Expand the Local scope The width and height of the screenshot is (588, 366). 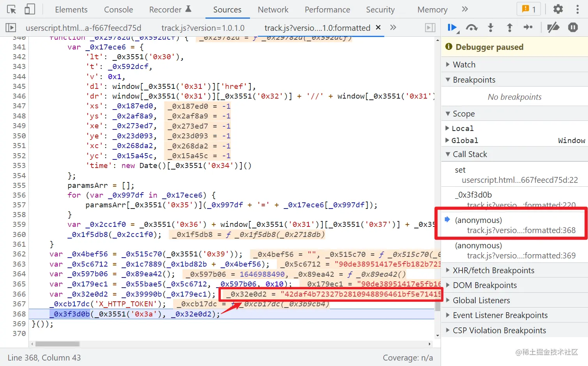(515, 128)
